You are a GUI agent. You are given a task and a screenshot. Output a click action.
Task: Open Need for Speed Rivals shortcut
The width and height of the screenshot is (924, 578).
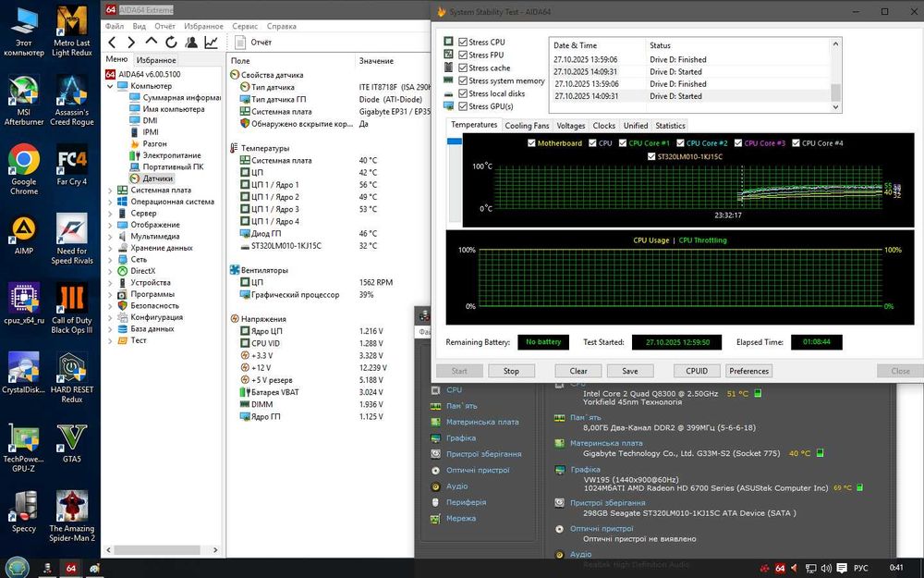tap(72, 239)
